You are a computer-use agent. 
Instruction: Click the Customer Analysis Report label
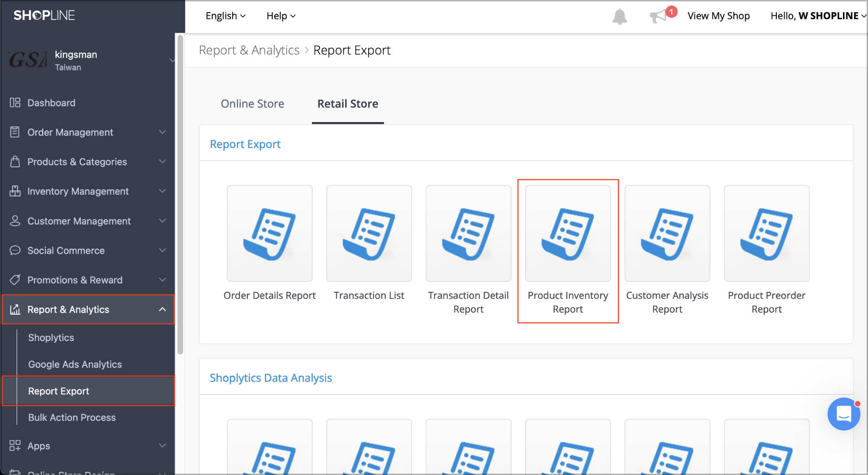click(x=667, y=302)
